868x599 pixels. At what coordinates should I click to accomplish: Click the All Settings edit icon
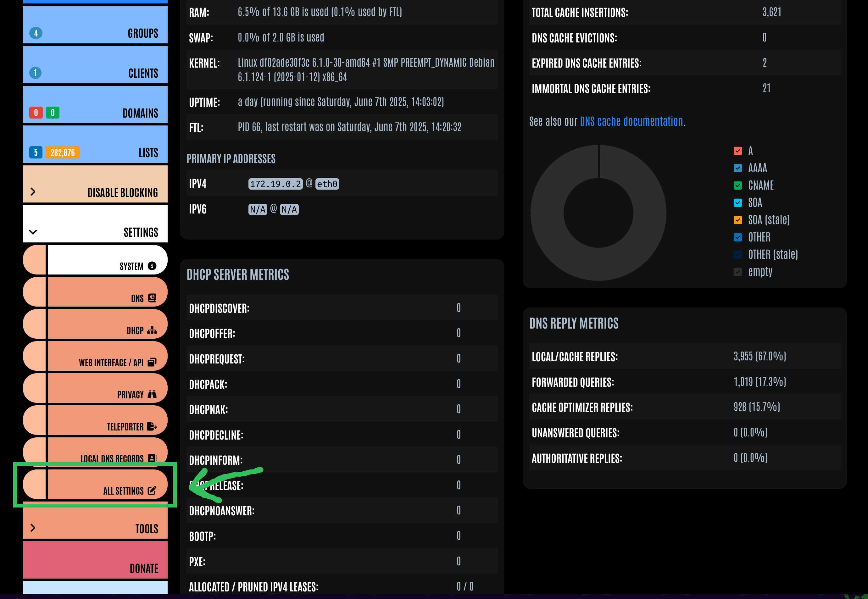click(152, 491)
